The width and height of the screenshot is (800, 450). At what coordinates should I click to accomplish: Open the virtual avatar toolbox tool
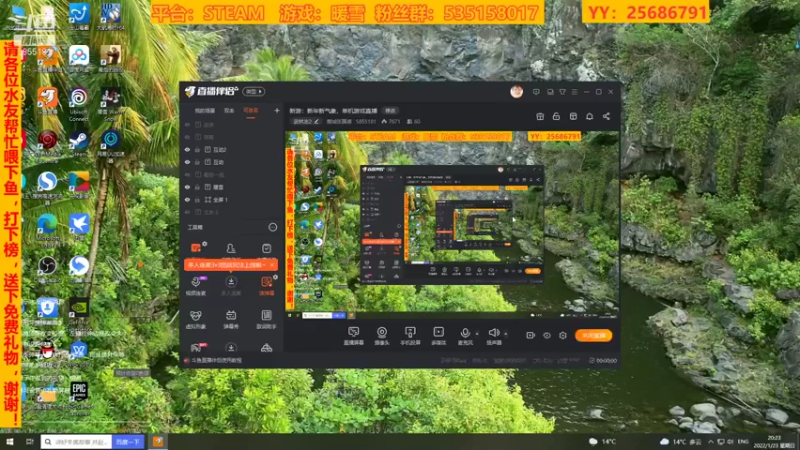click(196, 319)
